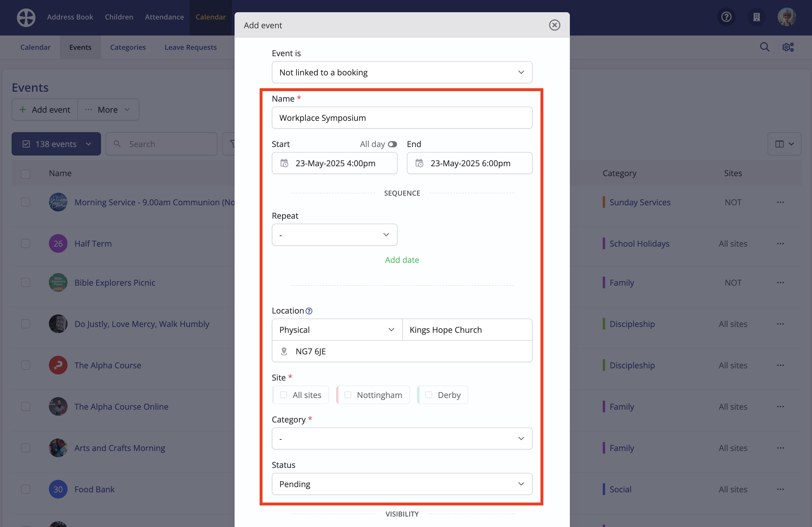Click the Bible Explorers Picnic thumbnail

[x=58, y=283]
